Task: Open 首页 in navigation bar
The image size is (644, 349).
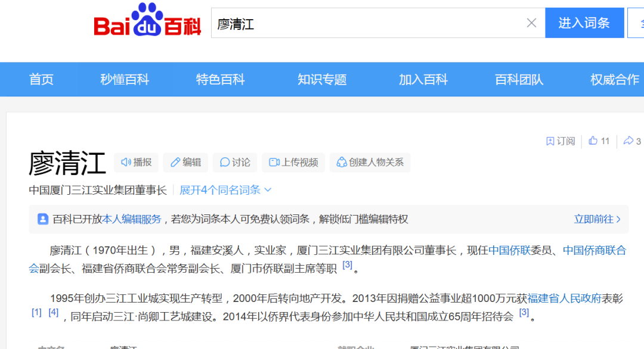Action: coord(41,80)
